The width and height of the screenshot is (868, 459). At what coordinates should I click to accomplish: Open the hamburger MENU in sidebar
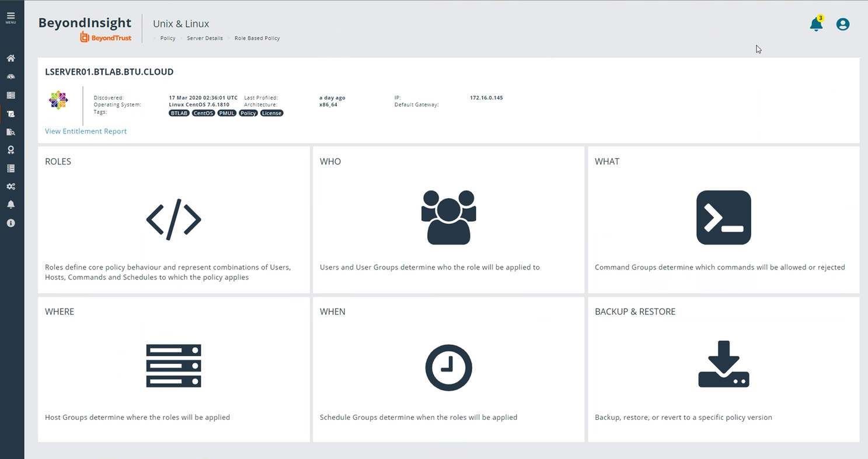point(11,17)
